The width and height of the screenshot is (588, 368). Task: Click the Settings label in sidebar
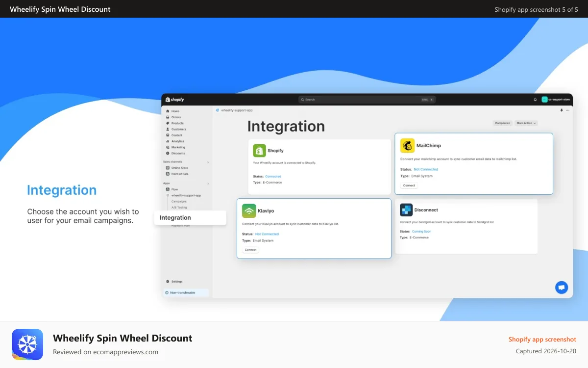pyautogui.click(x=177, y=282)
